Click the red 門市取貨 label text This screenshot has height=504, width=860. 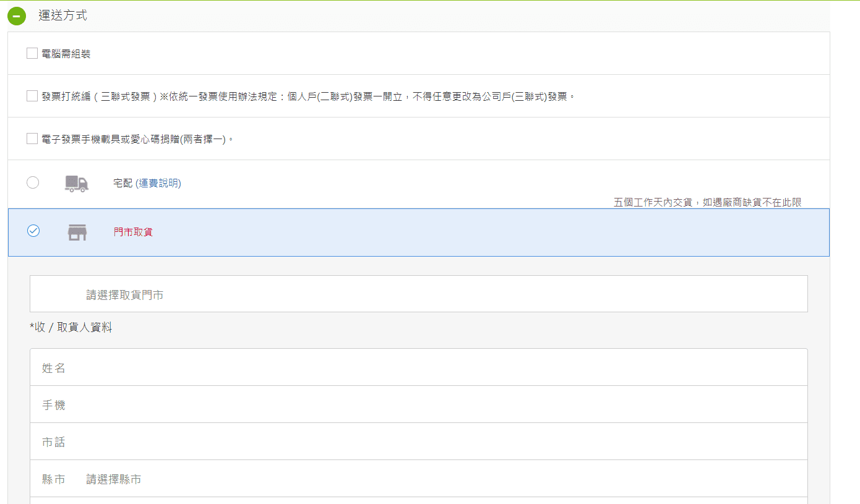point(133,233)
